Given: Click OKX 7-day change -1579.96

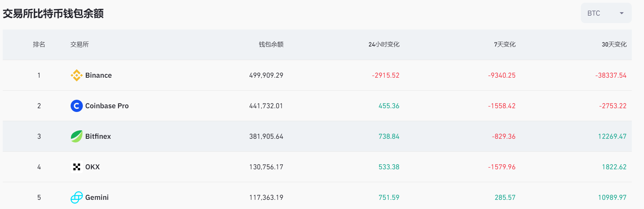Looking at the screenshot, I should (x=502, y=167).
